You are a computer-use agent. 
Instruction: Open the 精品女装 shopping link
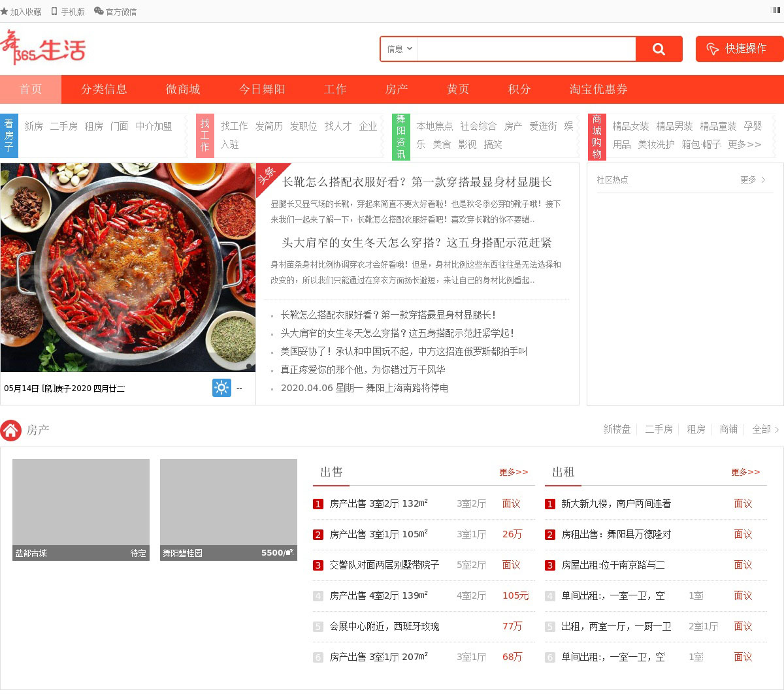pos(630,126)
